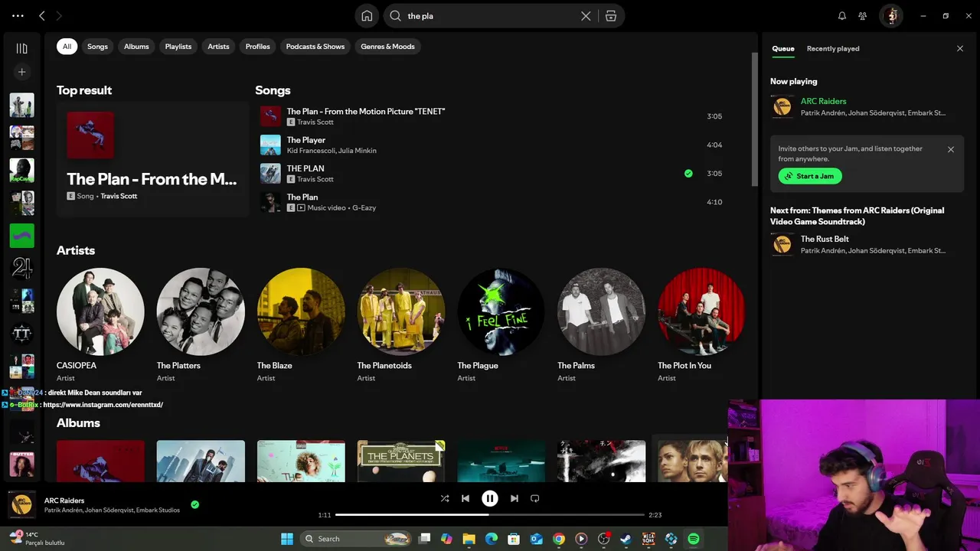Filter results by Podcasts & Shows
The image size is (980, 551).
[315, 47]
